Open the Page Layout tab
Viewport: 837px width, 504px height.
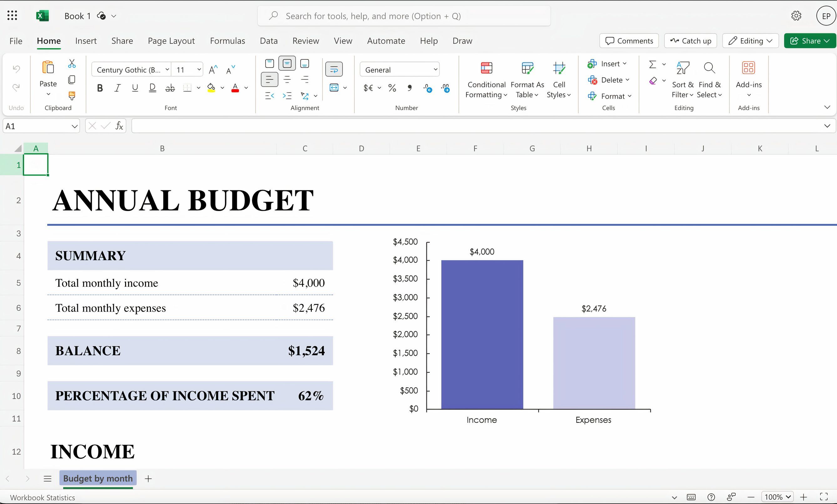tap(171, 41)
